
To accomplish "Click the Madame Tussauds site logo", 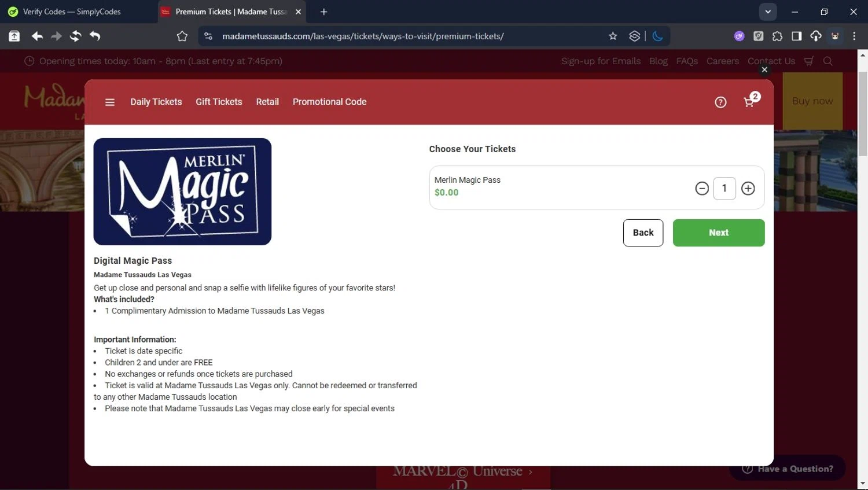I will [53, 101].
